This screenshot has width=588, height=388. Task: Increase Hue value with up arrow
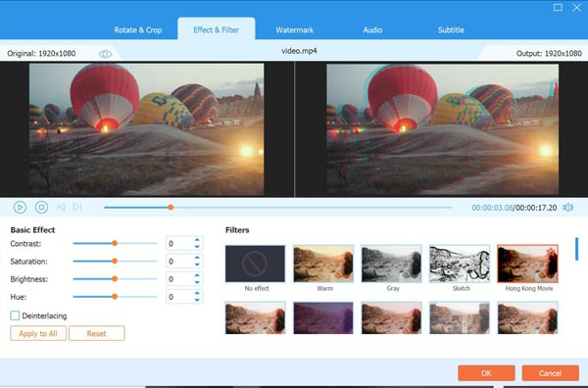point(197,293)
